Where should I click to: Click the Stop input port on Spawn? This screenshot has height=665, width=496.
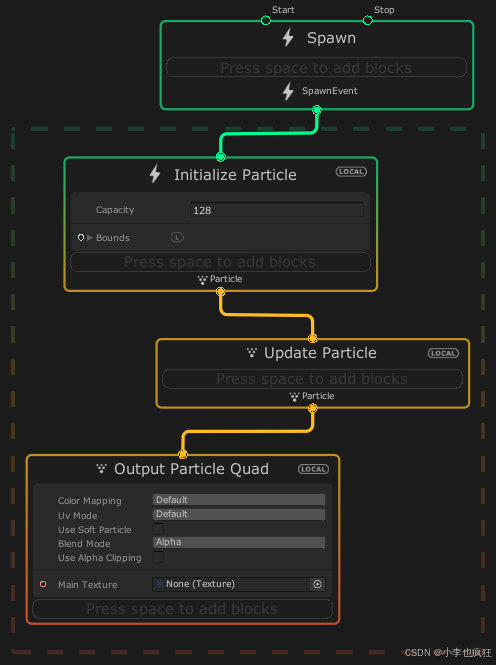[368, 20]
